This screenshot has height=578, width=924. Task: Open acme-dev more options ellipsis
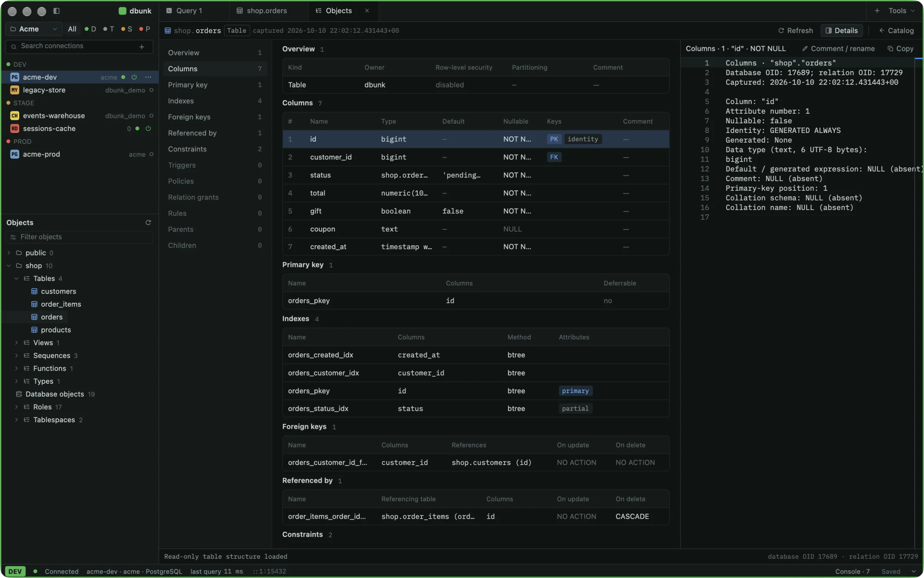[148, 77]
